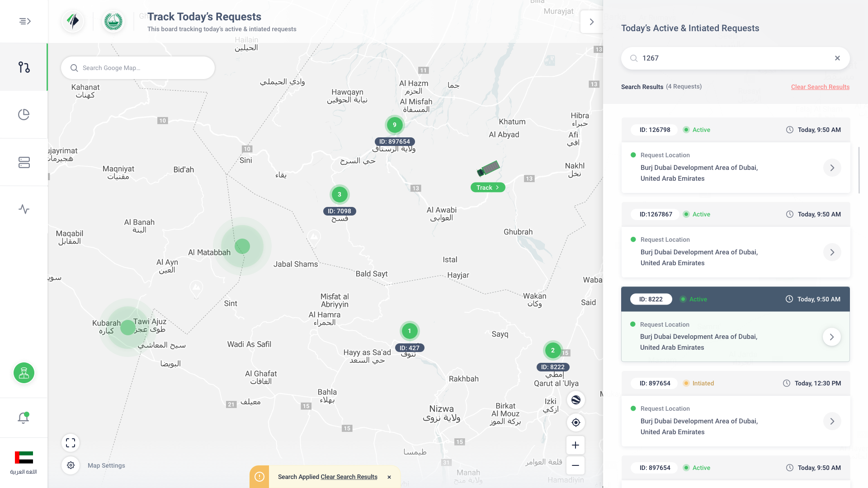Open details arrow for ID:1267867 request
Screen dimensions: 868x488
(832, 252)
